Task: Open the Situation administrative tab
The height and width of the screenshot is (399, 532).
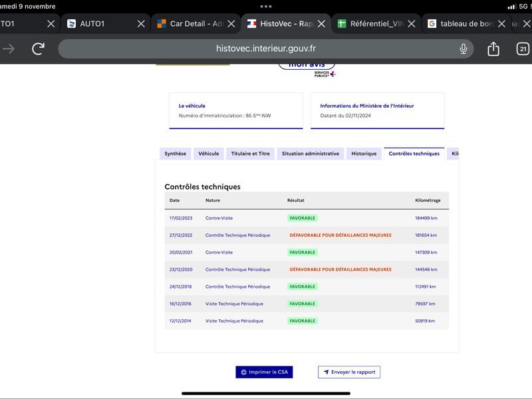Action: click(311, 154)
